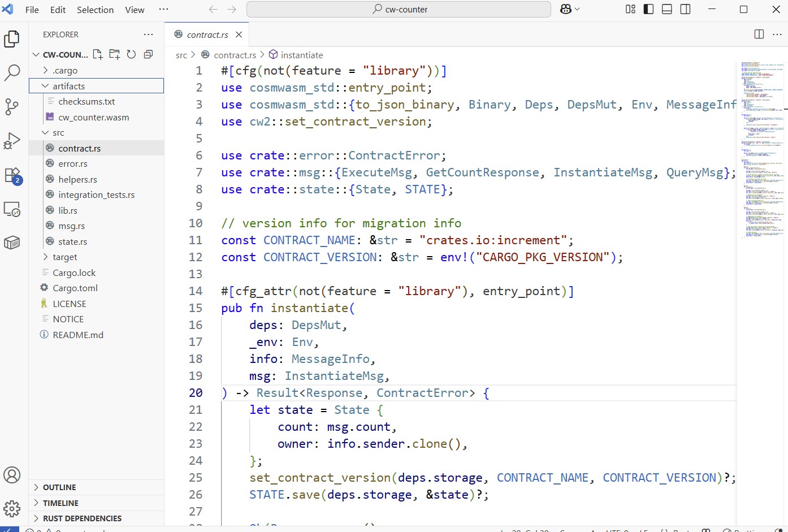Open the Selection menu

(95, 10)
